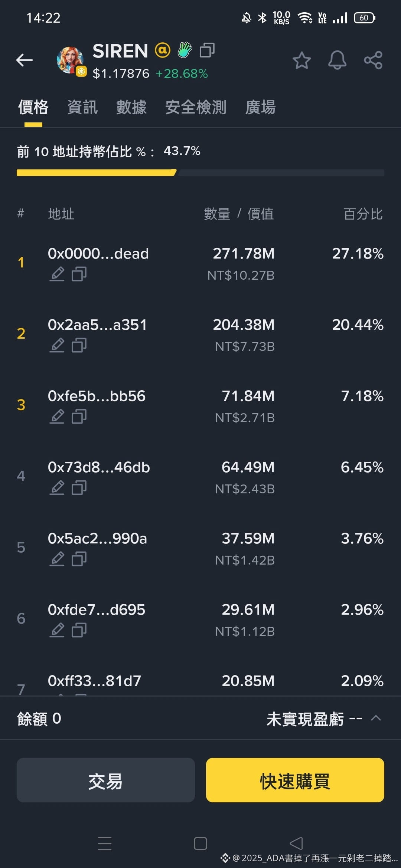Edit label for 0xfde7...d695 address
Image resolution: width=401 pixels, height=868 pixels.
tap(57, 630)
